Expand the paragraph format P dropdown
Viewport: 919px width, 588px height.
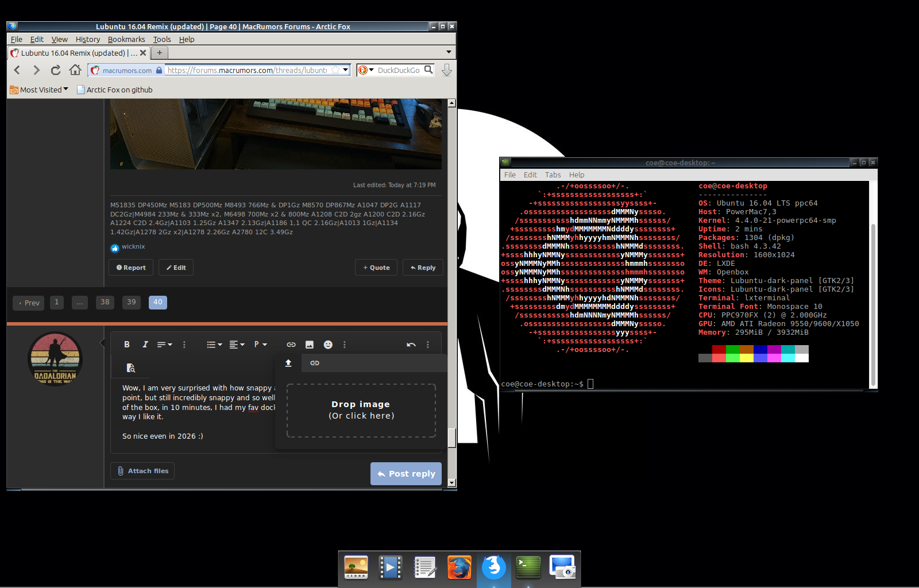coord(260,345)
